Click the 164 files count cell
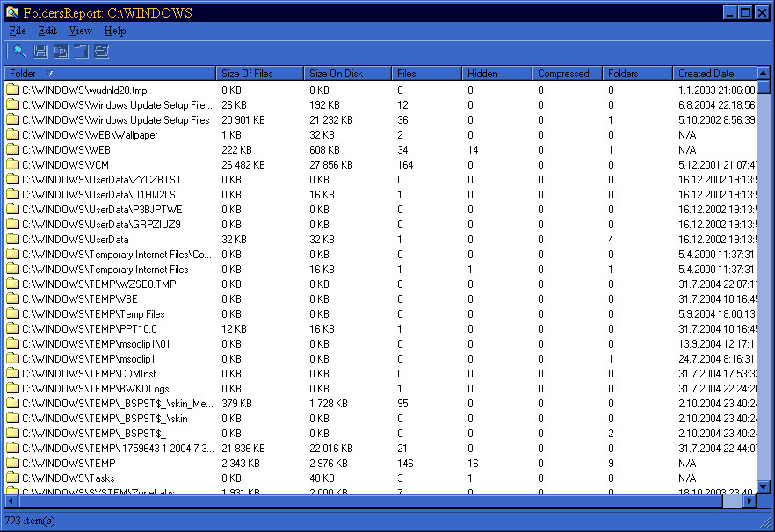 click(405, 164)
